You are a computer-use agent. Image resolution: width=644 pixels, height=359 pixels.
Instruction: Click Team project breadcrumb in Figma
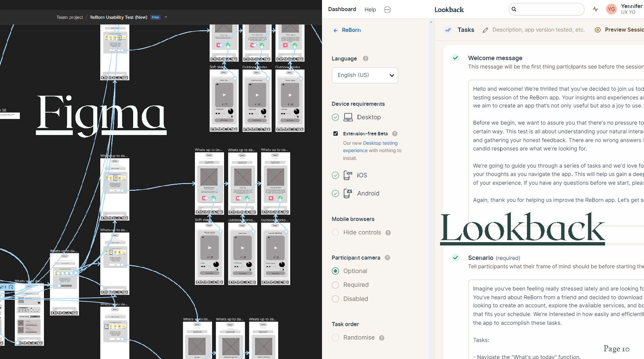[70, 17]
